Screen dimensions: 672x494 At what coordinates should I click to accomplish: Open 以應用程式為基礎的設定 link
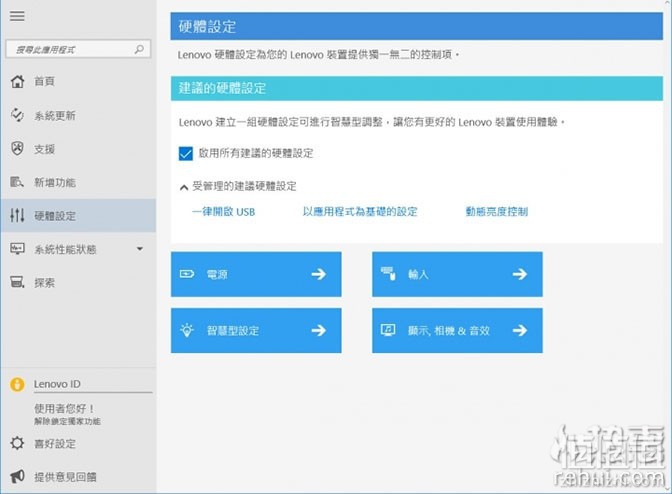tap(360, 212)
